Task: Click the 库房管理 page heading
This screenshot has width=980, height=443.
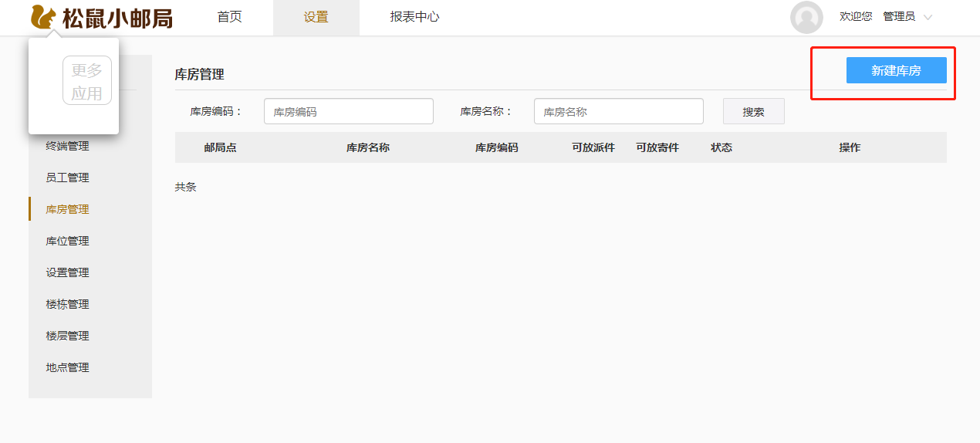Action: tap(200, 75)
